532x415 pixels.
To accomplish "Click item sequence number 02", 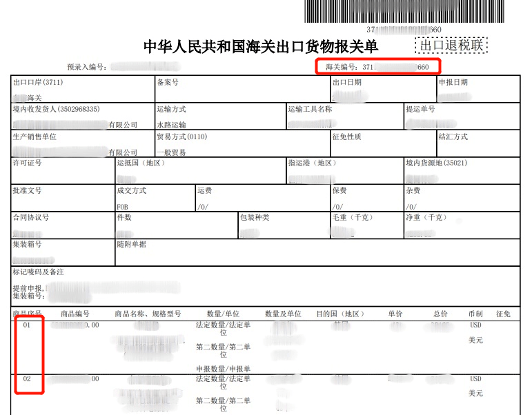I will (27, 378).
